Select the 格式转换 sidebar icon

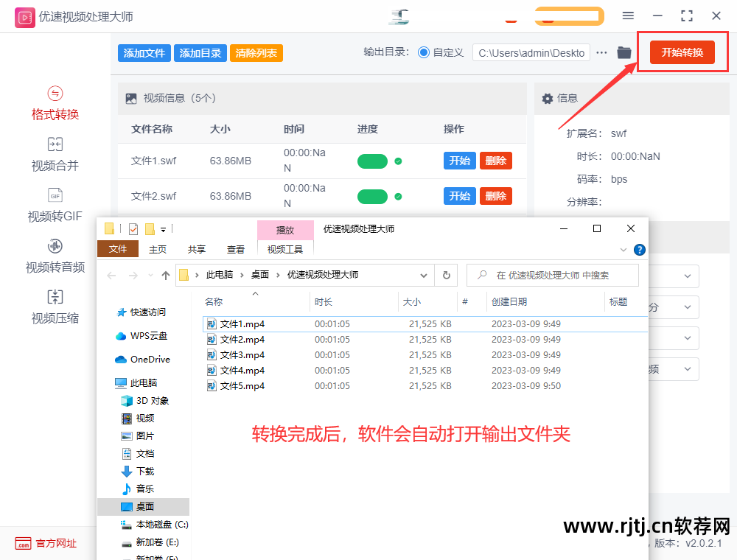55,94
